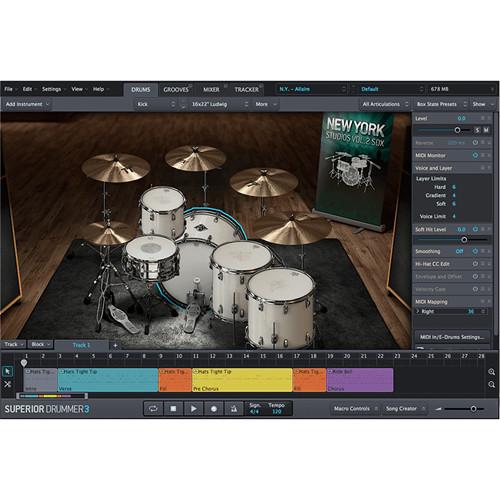Open the Edit menu
The height and width of the screenshot is (500, 500).
click(x=29, y=89)
